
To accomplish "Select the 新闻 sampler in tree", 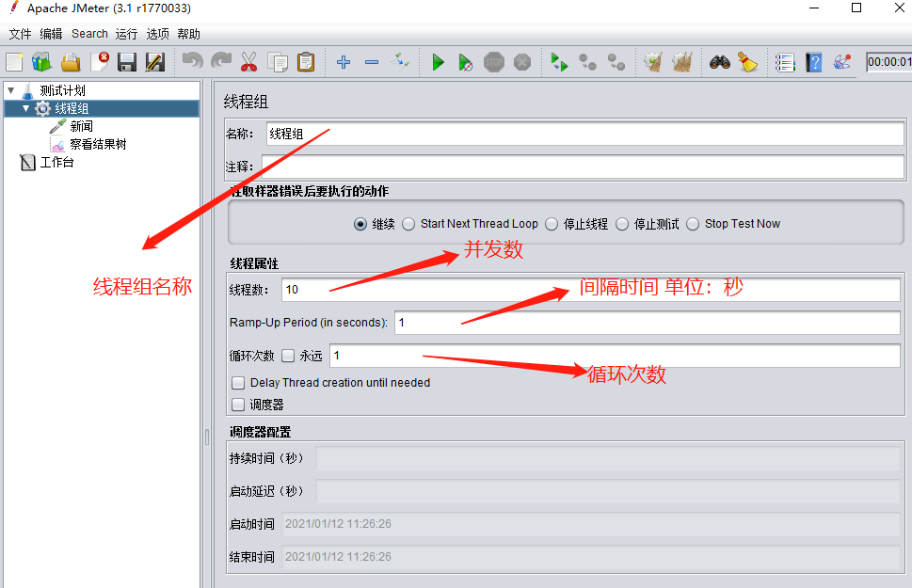I will pyautogui.click(x=82, y=126).
